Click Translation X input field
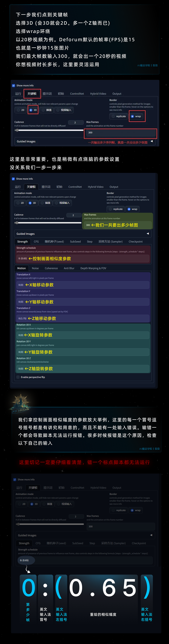The height and width of the screenshot is (644, 169). (x=83, y=285)
